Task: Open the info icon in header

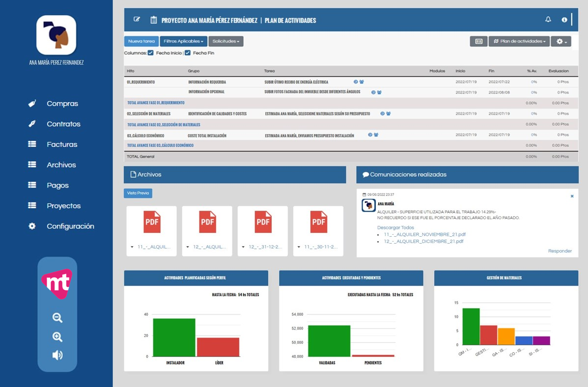Action: click(x=564, y=20)
